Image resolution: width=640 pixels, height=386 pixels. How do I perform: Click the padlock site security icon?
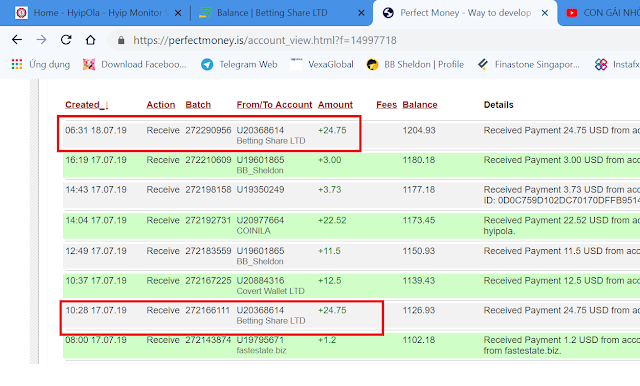click(x=121, y=40)
